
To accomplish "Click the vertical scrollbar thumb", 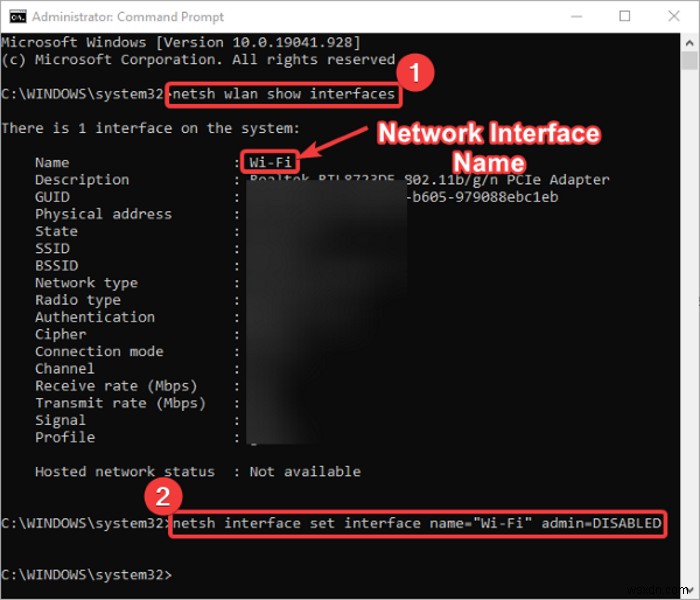I will [689, 60].
